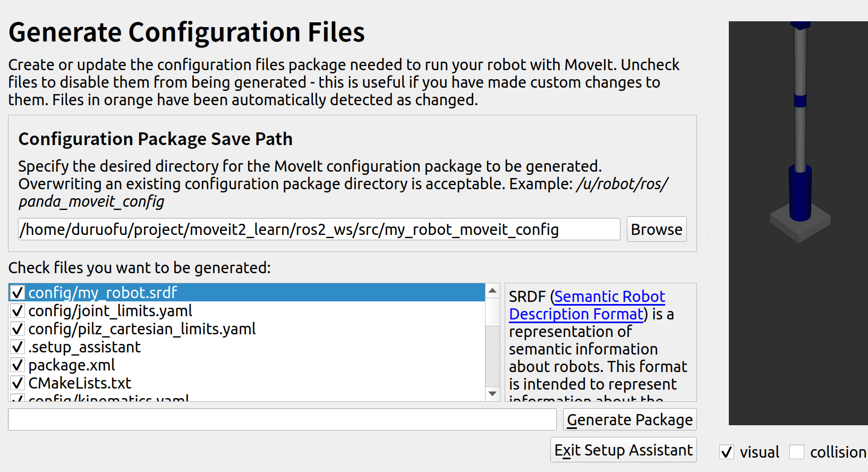Screen dimensions: 868x472
Task: Uncheck the config/joint_limits.yaml checkbox
Action: click(18, 310)
